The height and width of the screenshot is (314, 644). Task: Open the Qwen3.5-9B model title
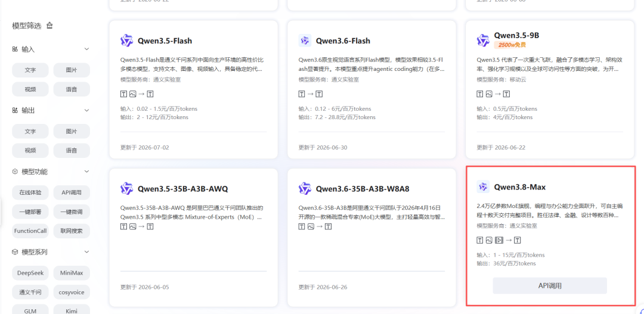(516, 35)
